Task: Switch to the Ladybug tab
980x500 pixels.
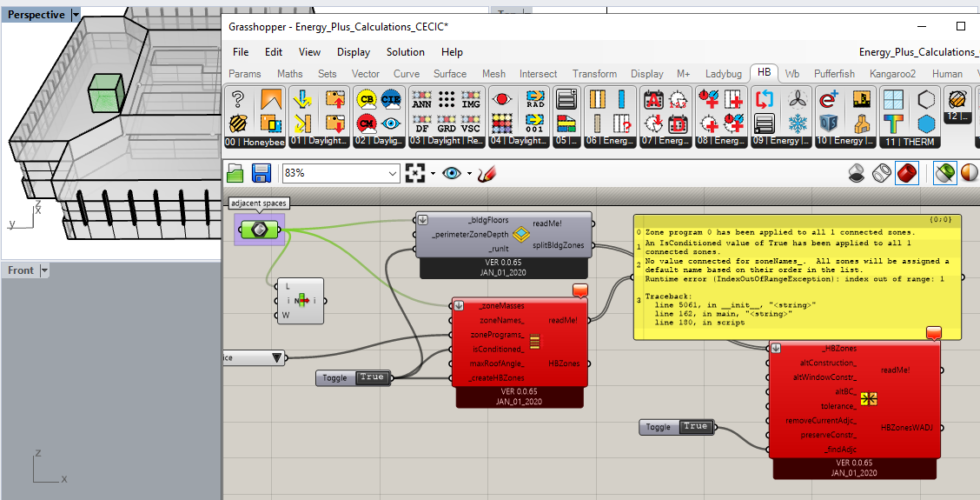Action: point(724,74)
